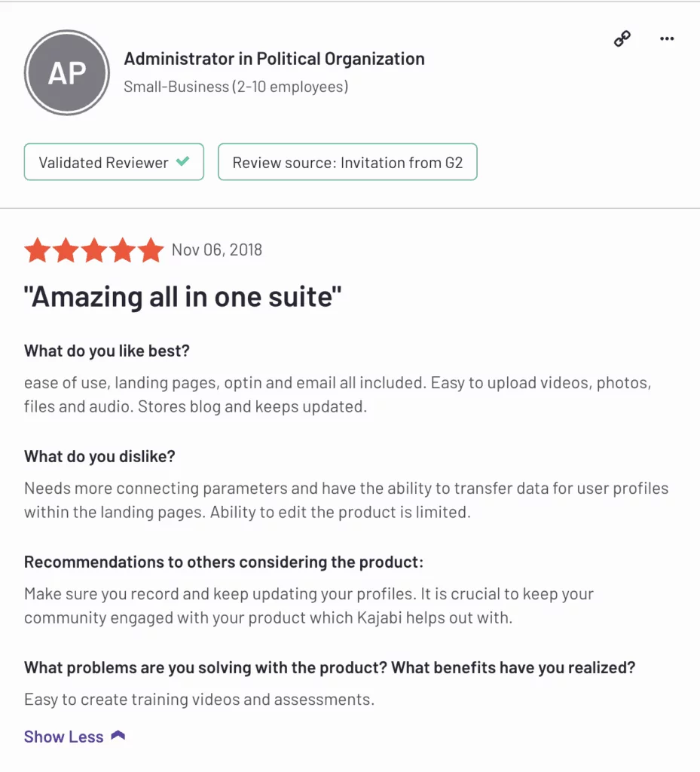Click the second orange rating star
This screenshot has height=772, width=700.
coord(66,250)
